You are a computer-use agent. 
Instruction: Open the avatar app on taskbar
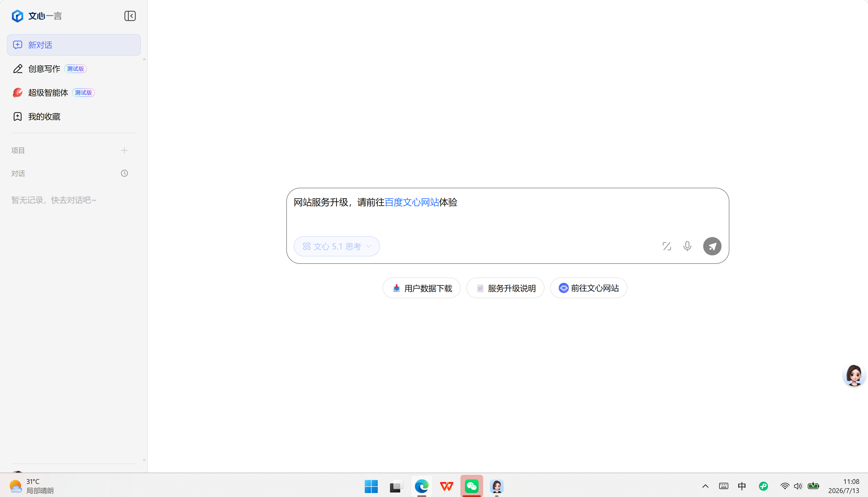(x=497, y=486)
